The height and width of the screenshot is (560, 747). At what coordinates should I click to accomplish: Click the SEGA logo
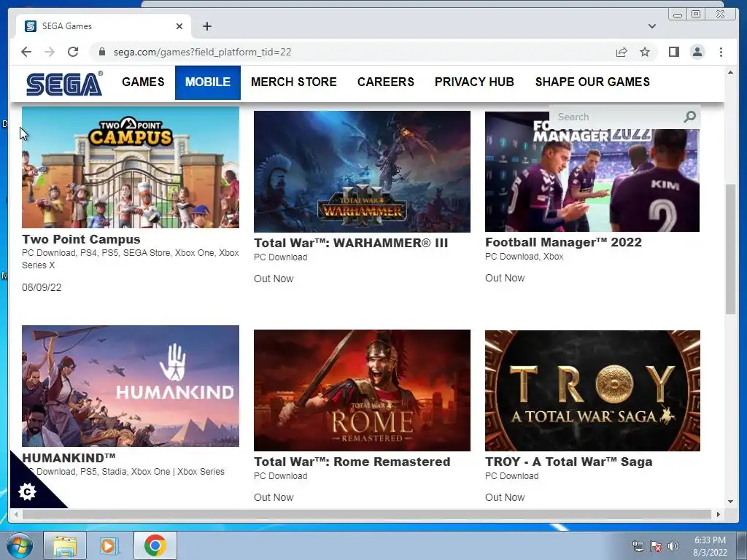click(x=64, y=83)
